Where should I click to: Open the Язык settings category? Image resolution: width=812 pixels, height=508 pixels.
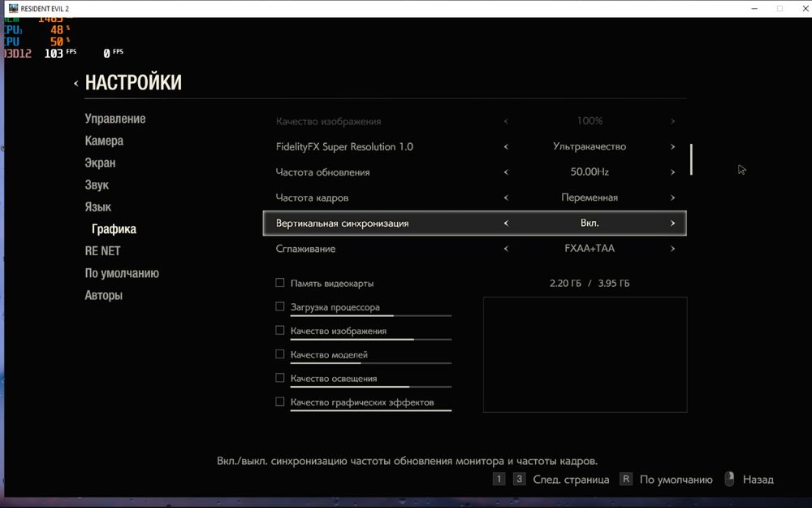tap(98, 207)
